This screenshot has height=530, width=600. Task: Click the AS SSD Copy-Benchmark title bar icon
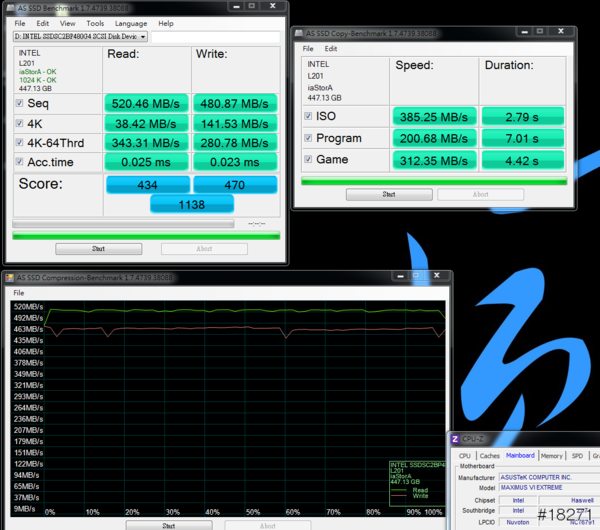(x=301, y=32)
